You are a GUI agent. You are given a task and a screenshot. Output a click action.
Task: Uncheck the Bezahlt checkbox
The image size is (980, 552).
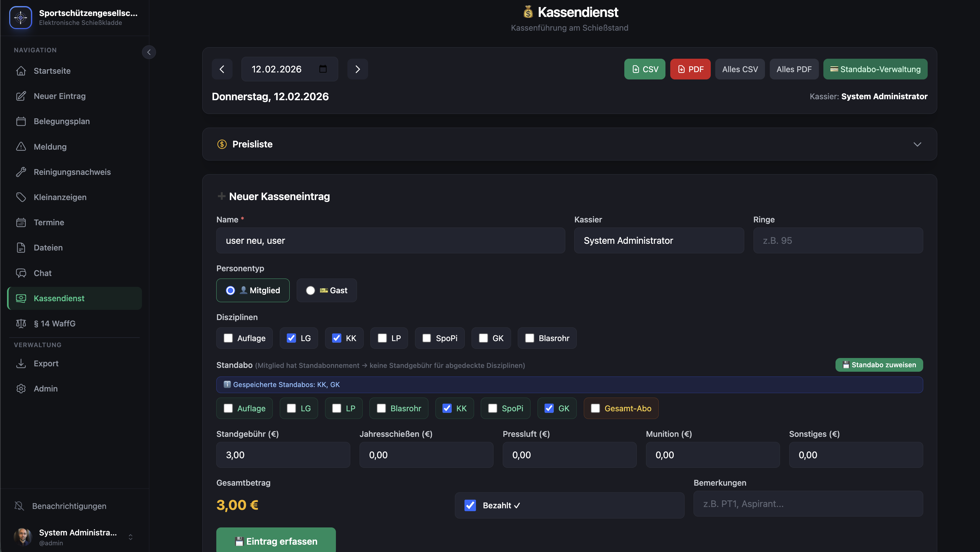470,505
